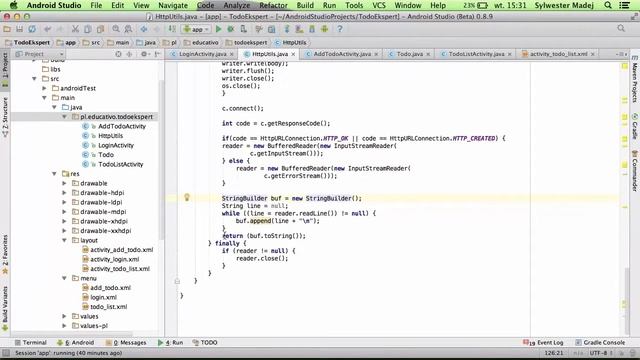Open the Android tool window button
The image size is (640, 360).
(x=76, y=342)
